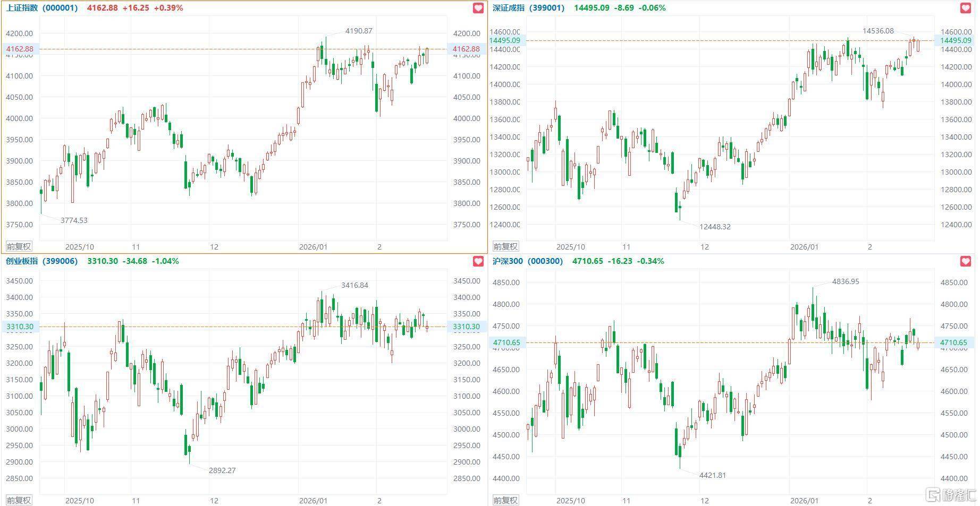Open the 上证指数 (000001) title link
Viewport: 980px width, 506px height.
pos(41,8)
